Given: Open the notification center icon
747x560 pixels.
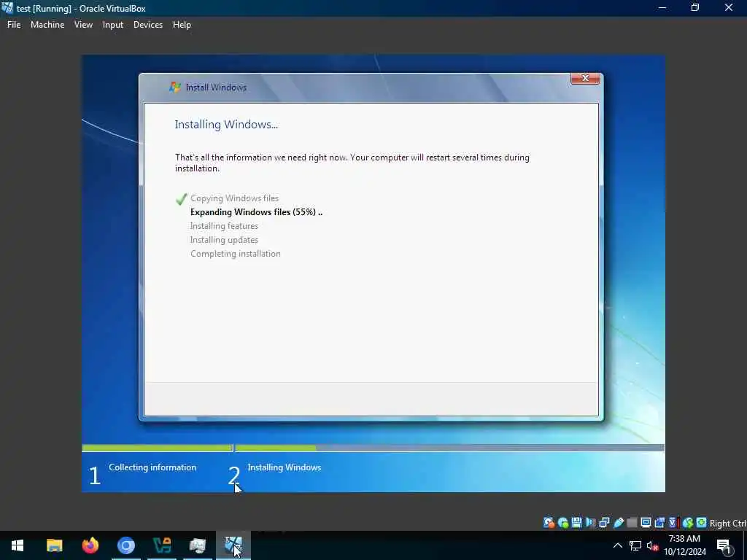Looking at the screenshot, I should point(724,546).
